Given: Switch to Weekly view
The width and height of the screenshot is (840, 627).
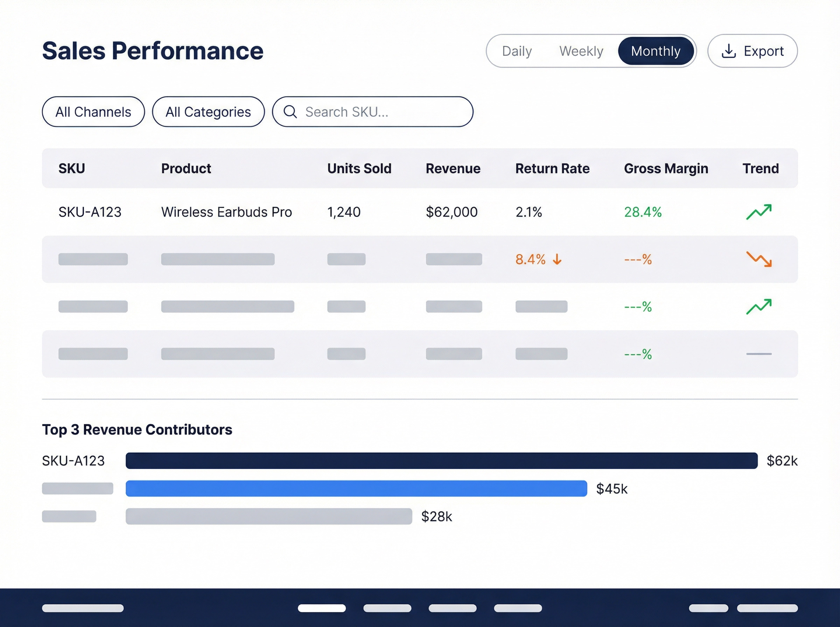Looking at the screenshot, I should pos(581,51).
